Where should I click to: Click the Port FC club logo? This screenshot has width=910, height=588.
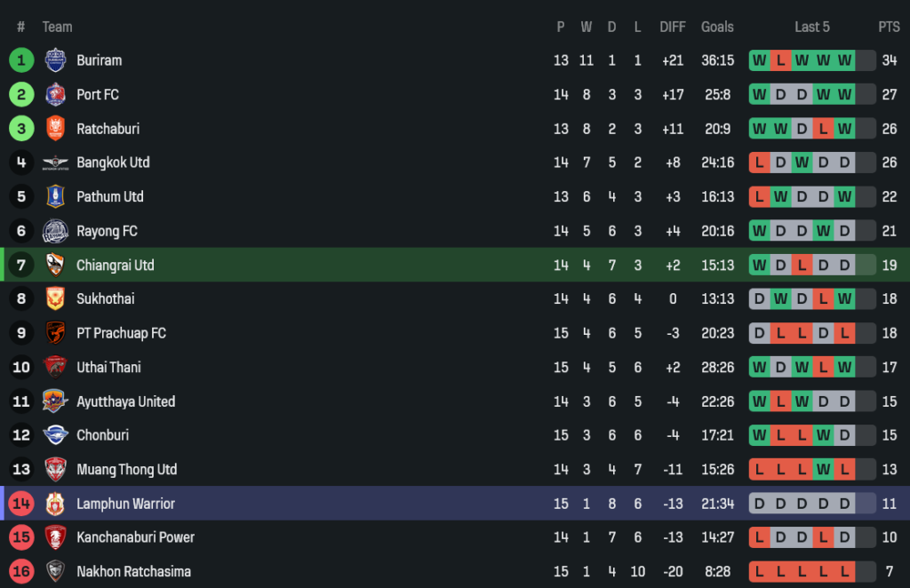tap(55, 94)
